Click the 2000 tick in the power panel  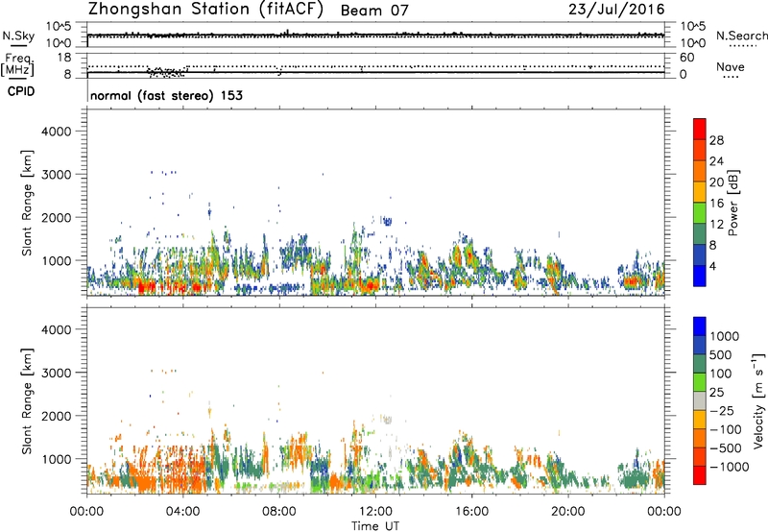(x=56, y=217)
